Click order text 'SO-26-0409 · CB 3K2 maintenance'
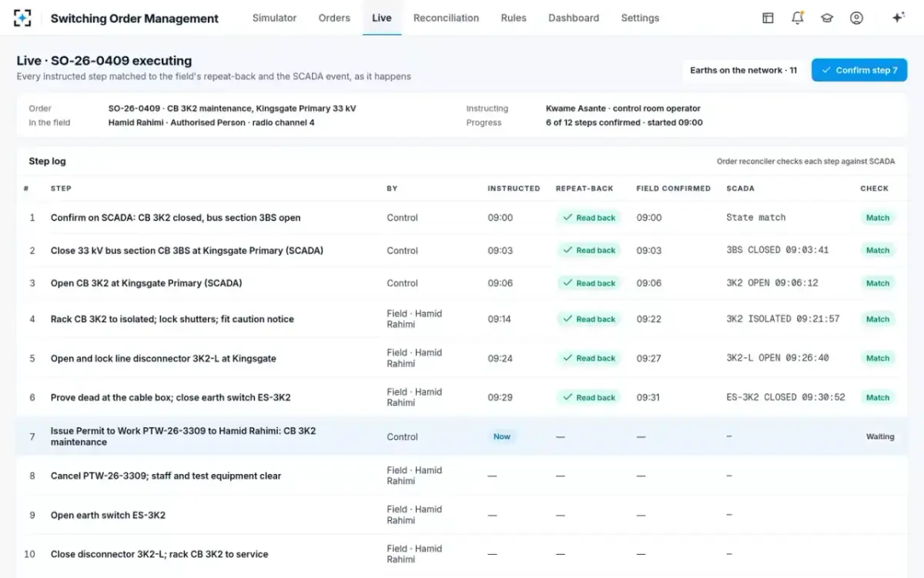The height and width of the screenshot is (578, 924). (x=232, y=109)
